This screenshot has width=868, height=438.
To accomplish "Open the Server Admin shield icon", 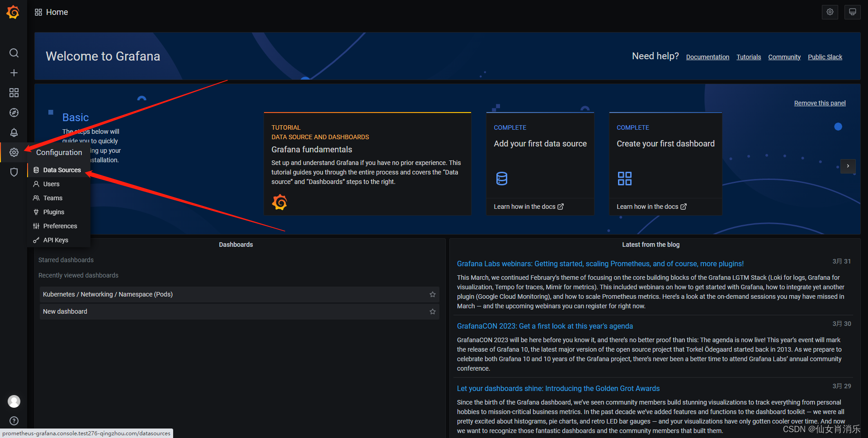I will click(14, 172).
